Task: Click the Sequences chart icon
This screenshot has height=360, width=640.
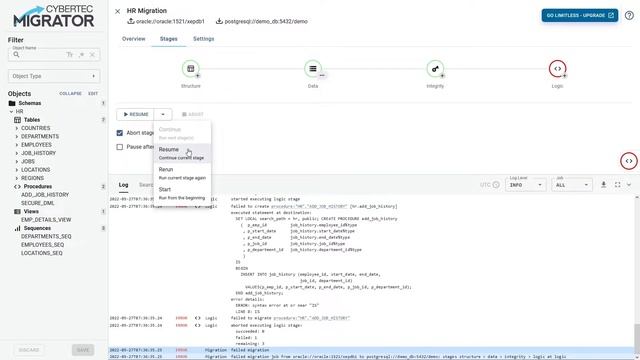Action: tap(17, 228)
